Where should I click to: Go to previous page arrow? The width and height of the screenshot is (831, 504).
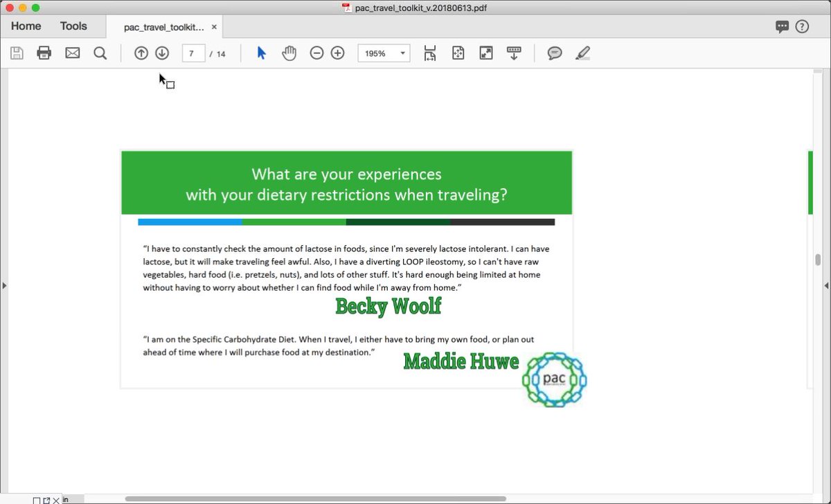click(x=141, y=53)
